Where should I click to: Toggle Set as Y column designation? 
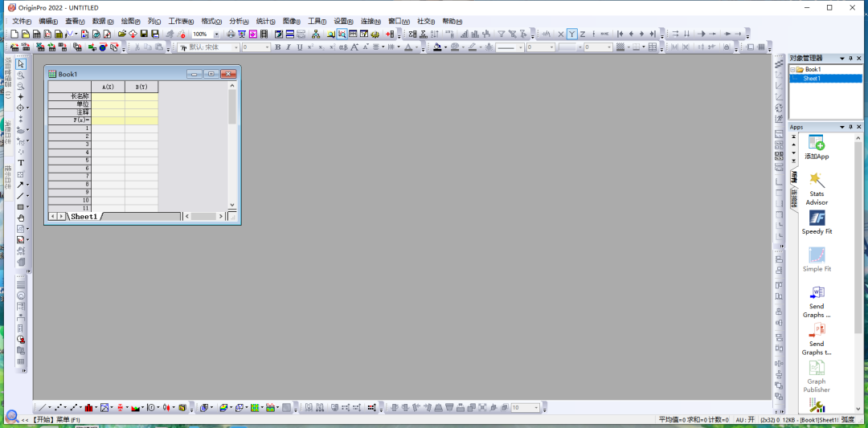click(x=572, y=34)
